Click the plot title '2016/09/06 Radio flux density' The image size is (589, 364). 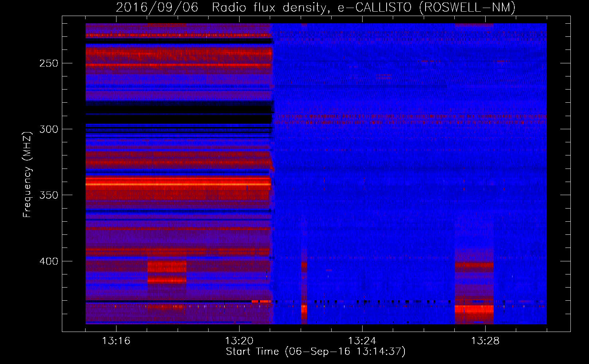coord(315,8)
